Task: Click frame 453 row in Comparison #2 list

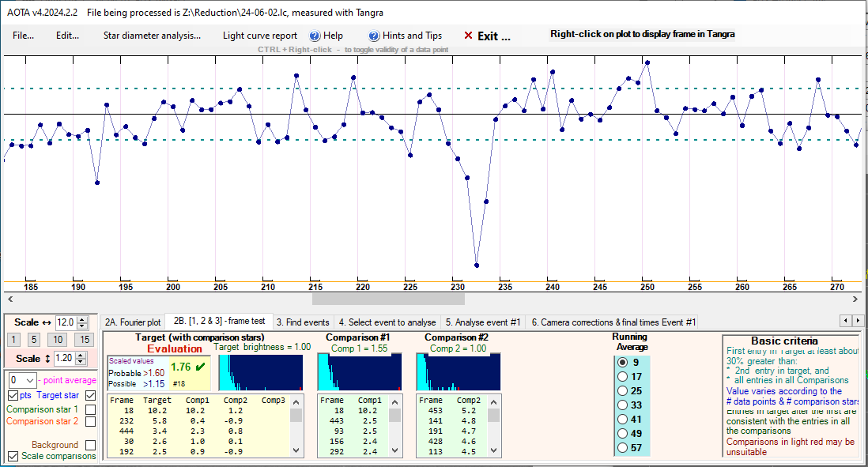Action: (452, 411)
